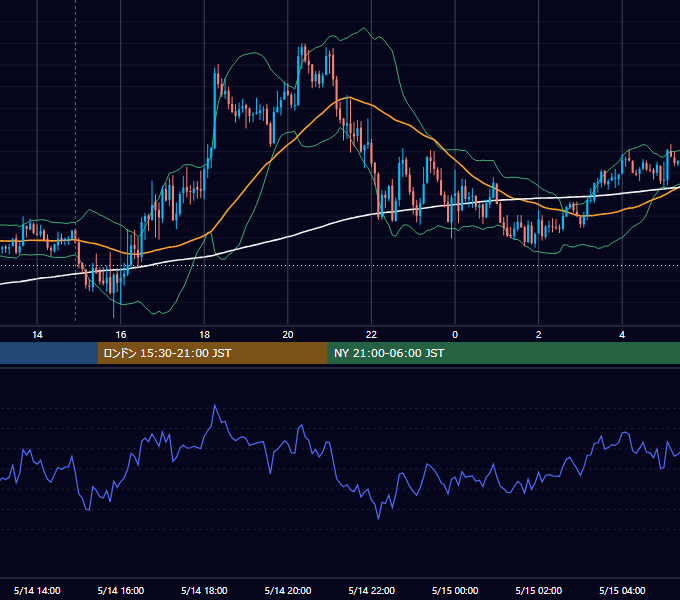Click the blue session bar before London
Viewport: 680px width, 600px height.
(x=49, y=353)
